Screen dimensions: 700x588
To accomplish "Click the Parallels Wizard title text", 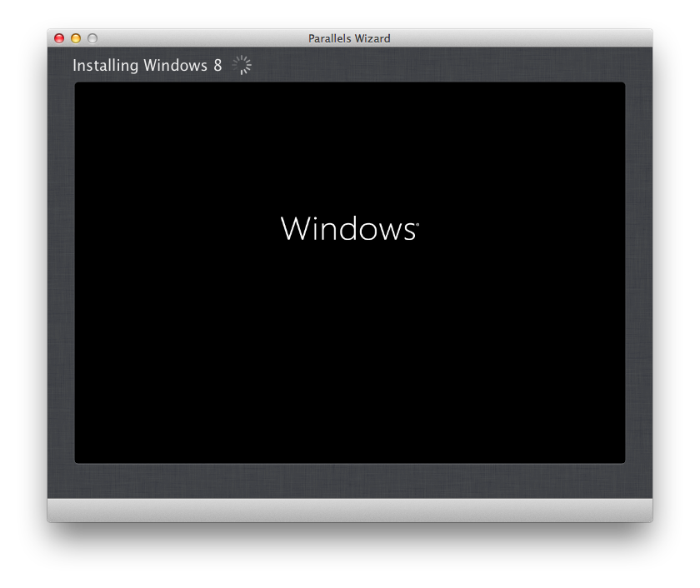I will [349, 39].
